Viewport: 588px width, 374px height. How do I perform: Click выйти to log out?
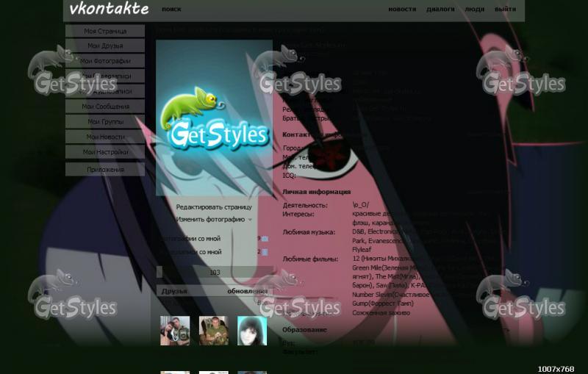pyautogui.click(x=505, y=10)
